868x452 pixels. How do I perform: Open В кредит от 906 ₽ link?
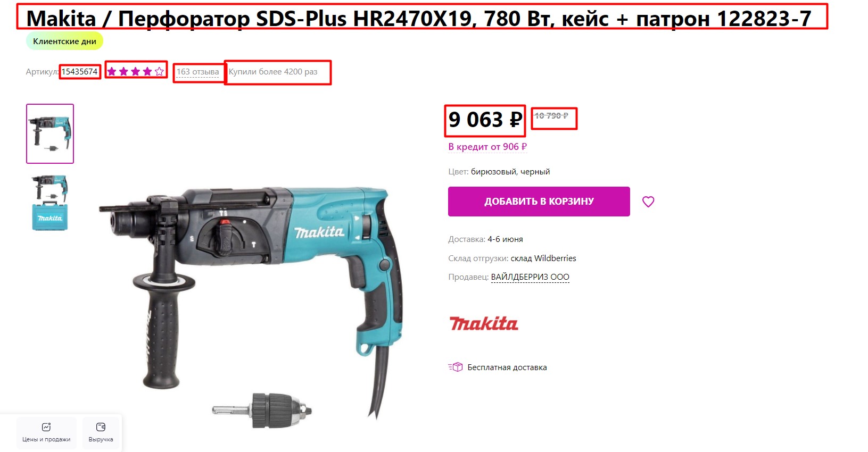(x=487, y=147)
